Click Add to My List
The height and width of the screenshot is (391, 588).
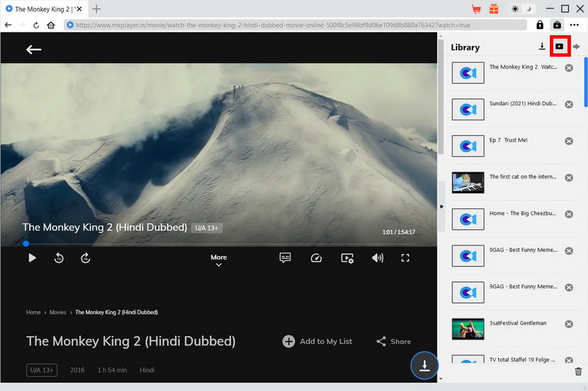(317, 341)
